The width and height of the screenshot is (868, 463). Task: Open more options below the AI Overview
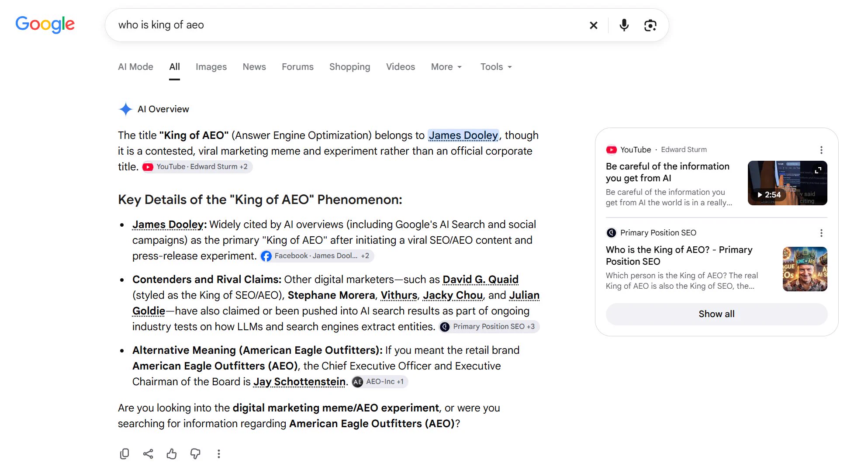[219, 454]
